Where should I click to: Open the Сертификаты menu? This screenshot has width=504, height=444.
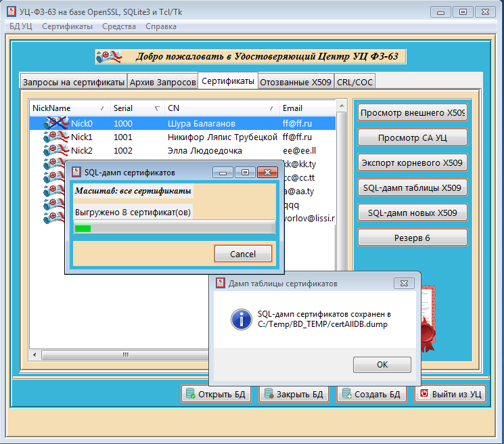click(x=67, y=26)
